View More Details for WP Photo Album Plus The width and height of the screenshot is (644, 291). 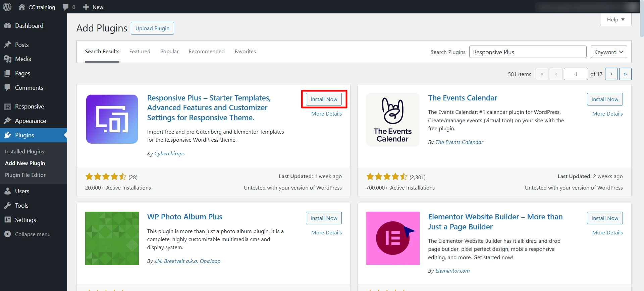(x=327, y=233)
